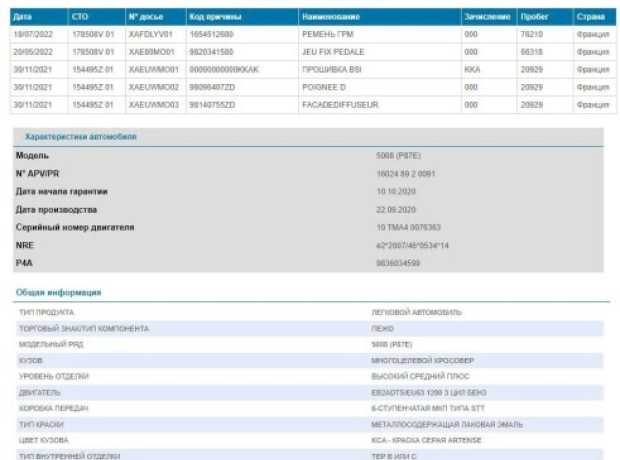Click the "СТО" column header

(x=81, y=17)
